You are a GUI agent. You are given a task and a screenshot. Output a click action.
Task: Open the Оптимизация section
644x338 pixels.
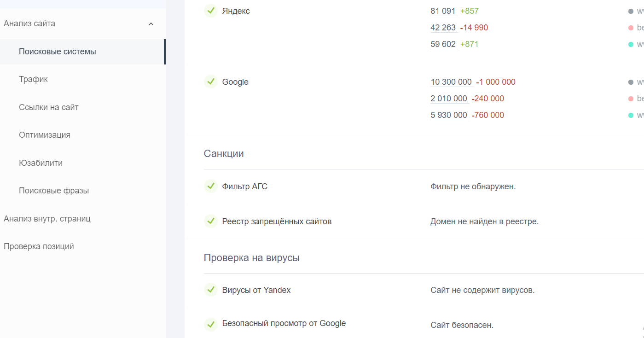pos(44,134)
